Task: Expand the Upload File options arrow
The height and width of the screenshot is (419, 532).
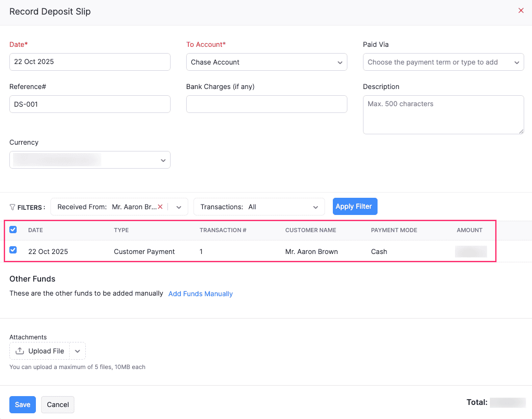Action: tap(77, 351)
